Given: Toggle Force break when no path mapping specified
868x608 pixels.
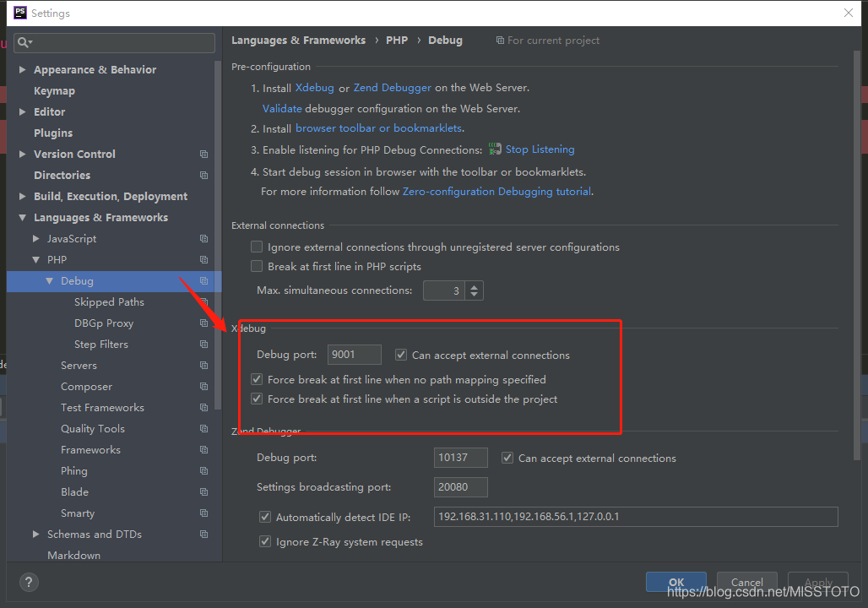Looking at the screenshot, I should [257, 379].
